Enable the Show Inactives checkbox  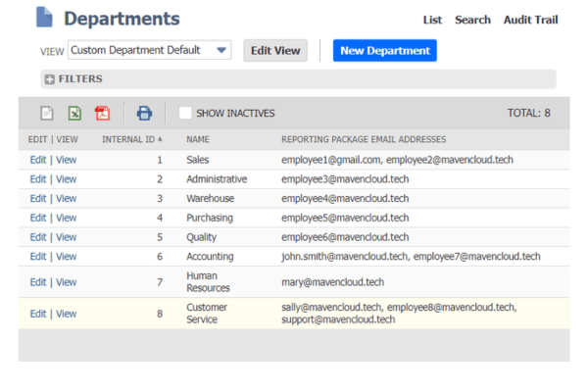185,113
